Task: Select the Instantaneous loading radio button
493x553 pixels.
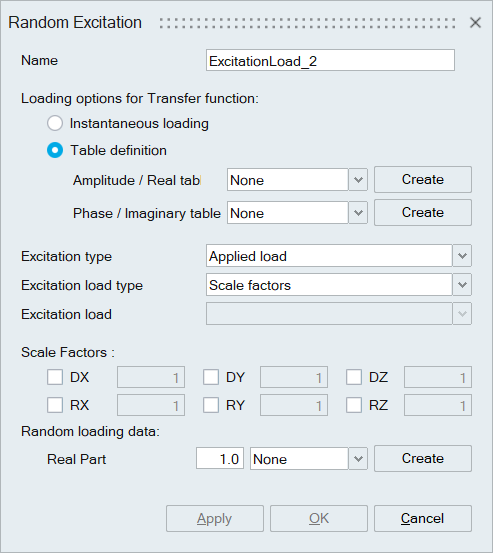Action: pyautogui.click(x=55, y=123)
